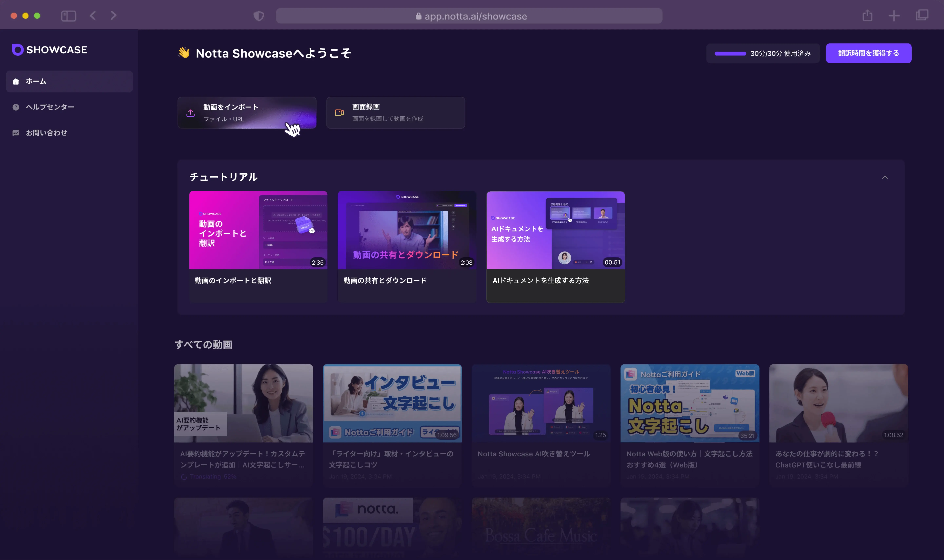Click 30分/30分 使用済み text
Screen dimensions: 944x560
click(780, 54)
